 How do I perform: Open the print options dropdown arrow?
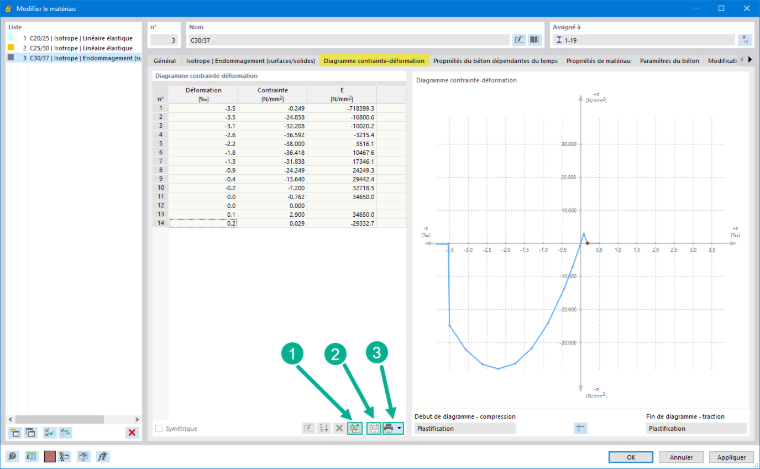pos(399,428)
